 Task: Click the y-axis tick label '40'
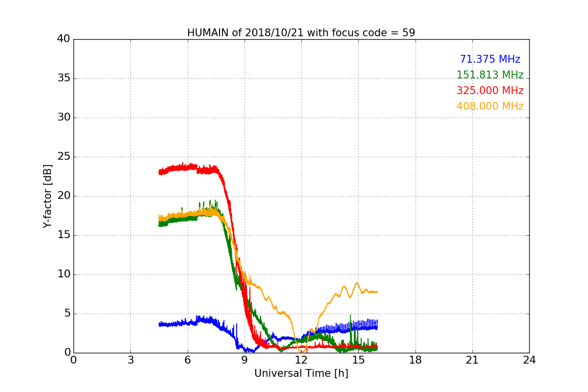coord(64,39)
